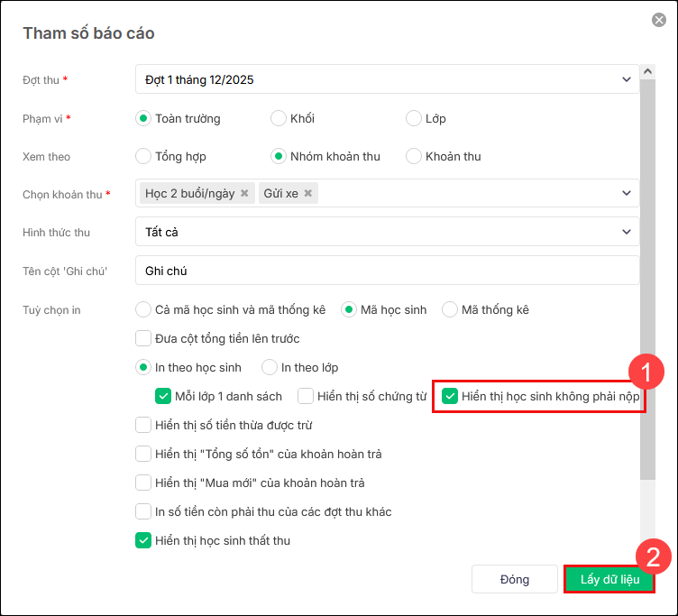The image size is (678, 616).
Task: Click the 'Đóng' button
Action: tap(515, 579)
